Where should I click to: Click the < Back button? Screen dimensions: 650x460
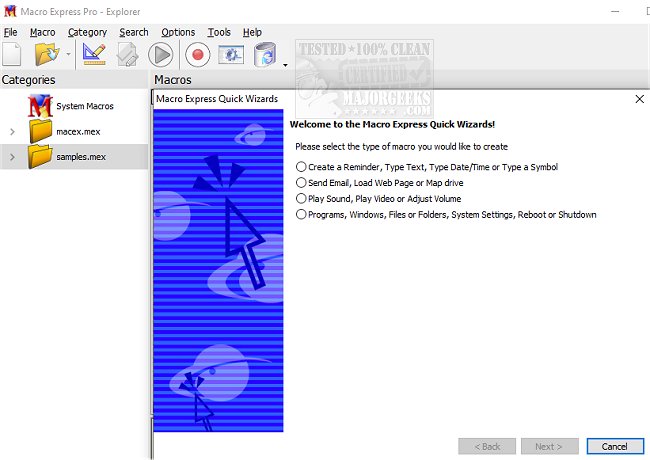(487, 446)
